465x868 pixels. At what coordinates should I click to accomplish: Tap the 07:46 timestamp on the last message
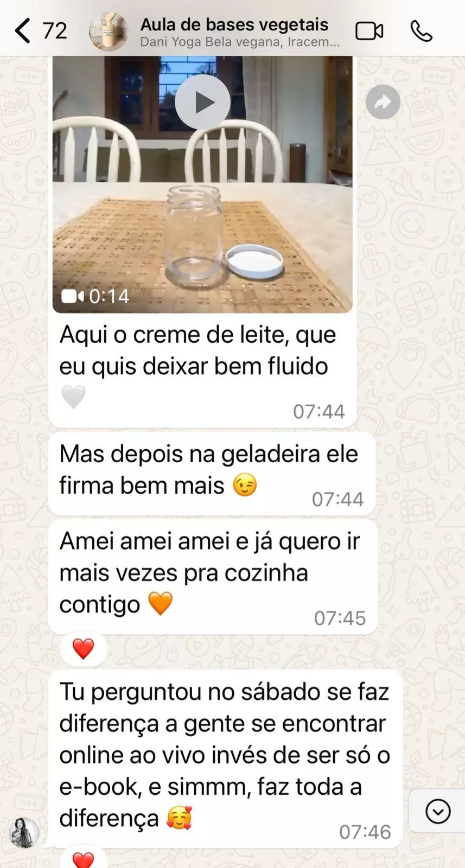pyautogui.click(x=365, y=832)
